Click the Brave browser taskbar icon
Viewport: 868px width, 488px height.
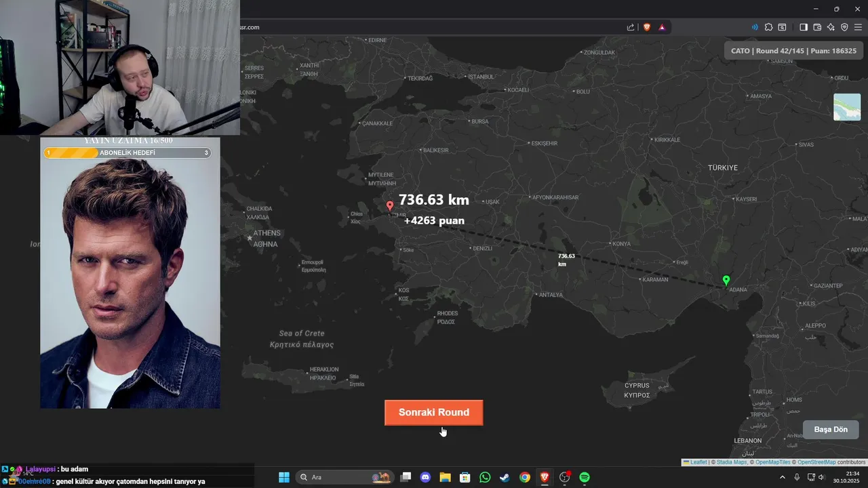tap(545, 477)
